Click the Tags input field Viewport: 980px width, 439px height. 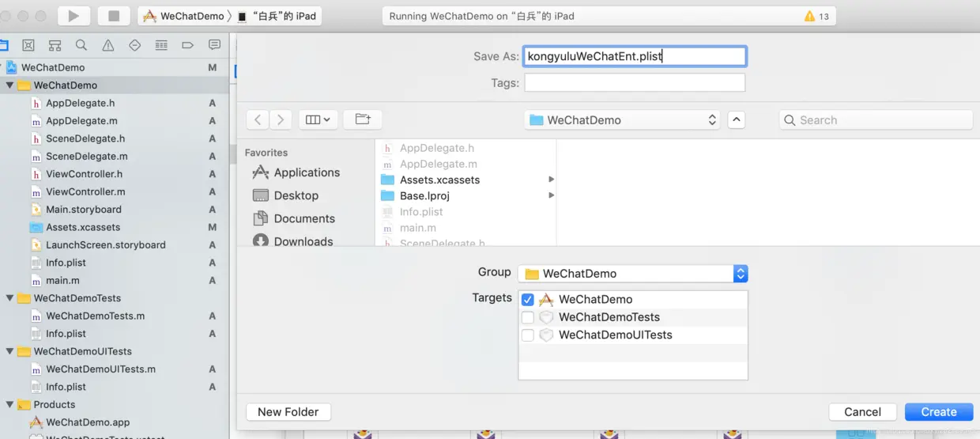[635, 83]
